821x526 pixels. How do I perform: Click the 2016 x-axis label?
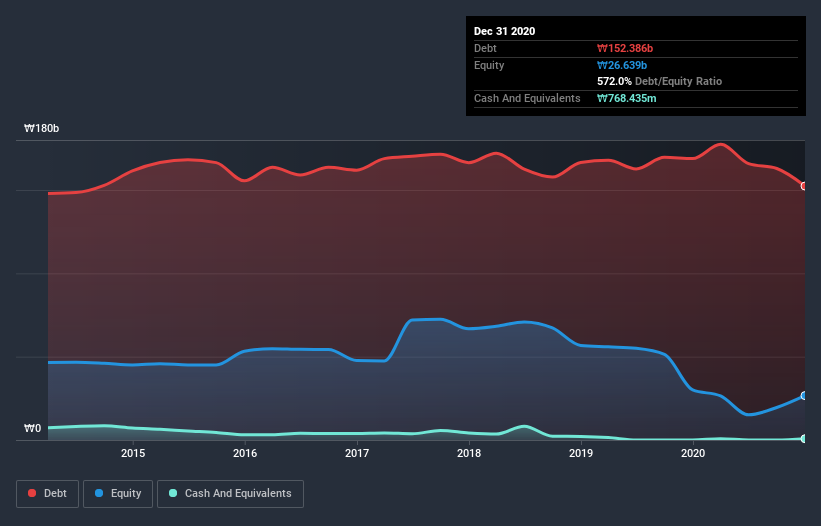245,453
